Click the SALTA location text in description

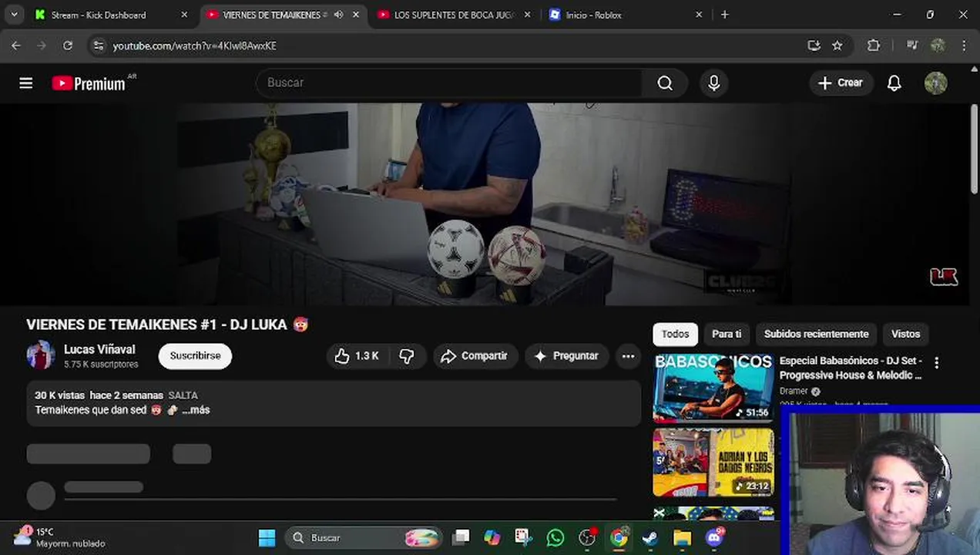[x=183, y=395]
